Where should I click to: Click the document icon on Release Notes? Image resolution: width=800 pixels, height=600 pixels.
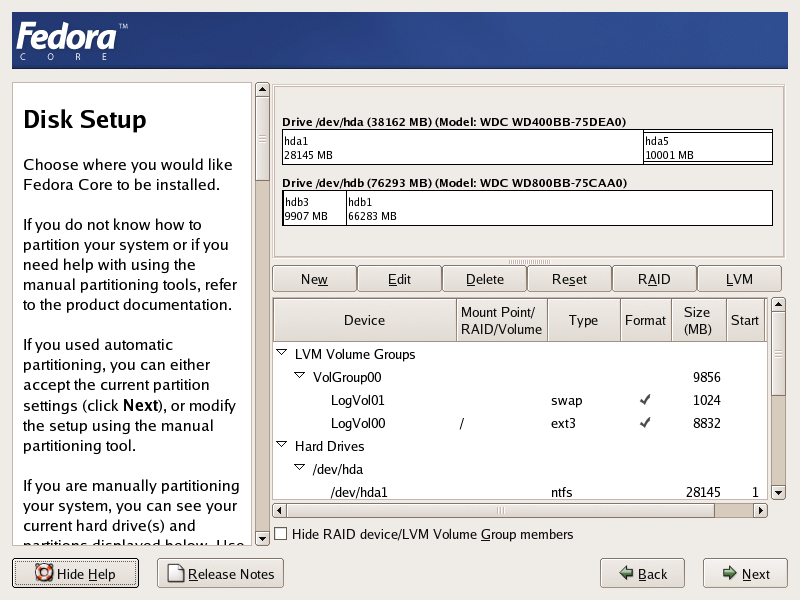pos(176,573)
